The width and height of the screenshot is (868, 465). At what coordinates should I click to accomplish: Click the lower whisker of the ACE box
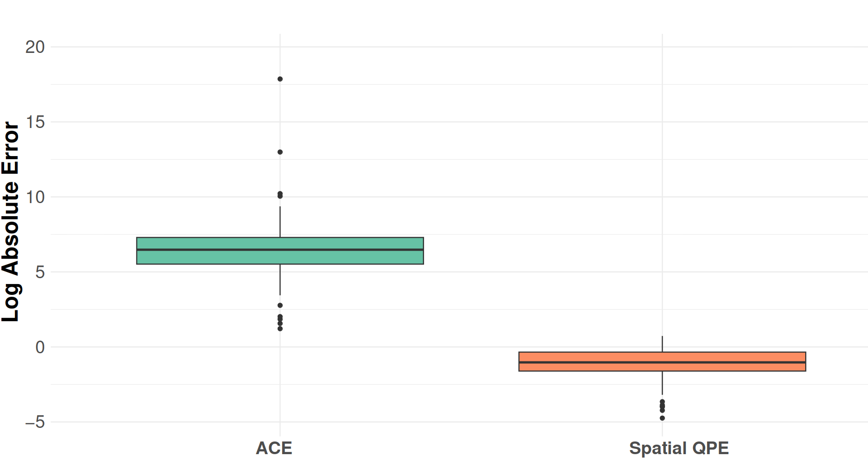point(280,280)
